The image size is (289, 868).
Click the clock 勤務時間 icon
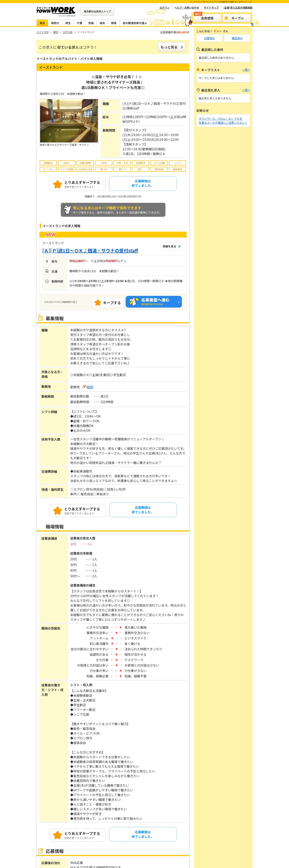(x=47, y=281)
